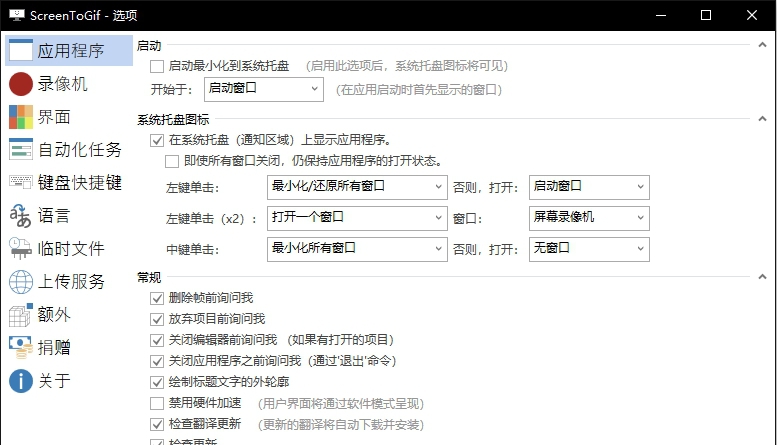
Task: Click the 自动化任务 task list icon
Action: click(21, 150)
